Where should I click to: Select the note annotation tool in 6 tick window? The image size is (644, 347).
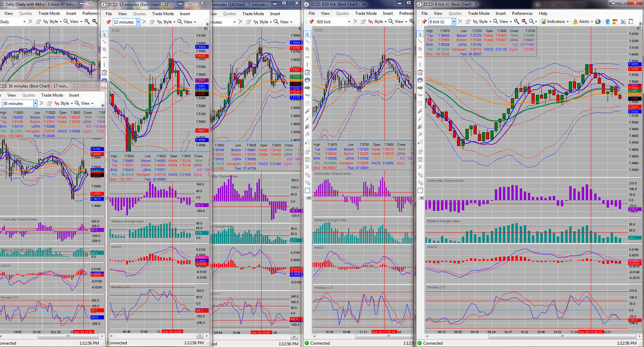(420, 72)
